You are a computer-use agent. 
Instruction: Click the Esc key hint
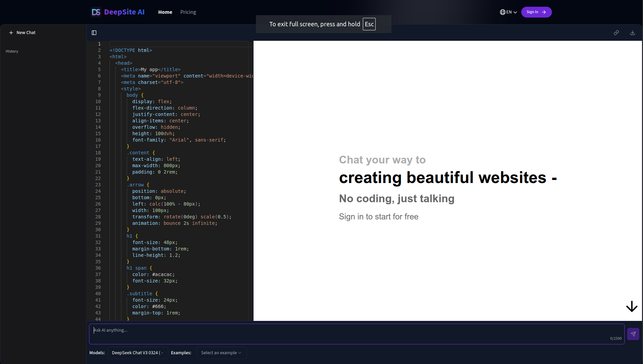(x=369, y=24)
